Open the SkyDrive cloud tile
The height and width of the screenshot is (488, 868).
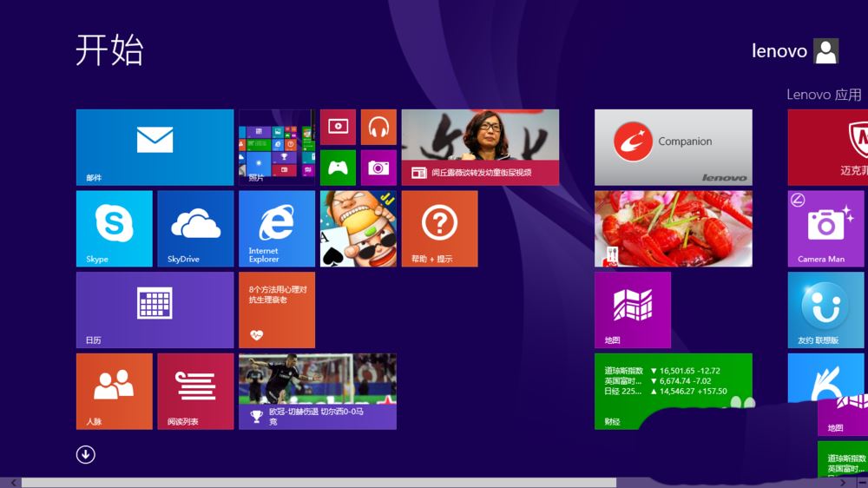click(x=195, y=228)
